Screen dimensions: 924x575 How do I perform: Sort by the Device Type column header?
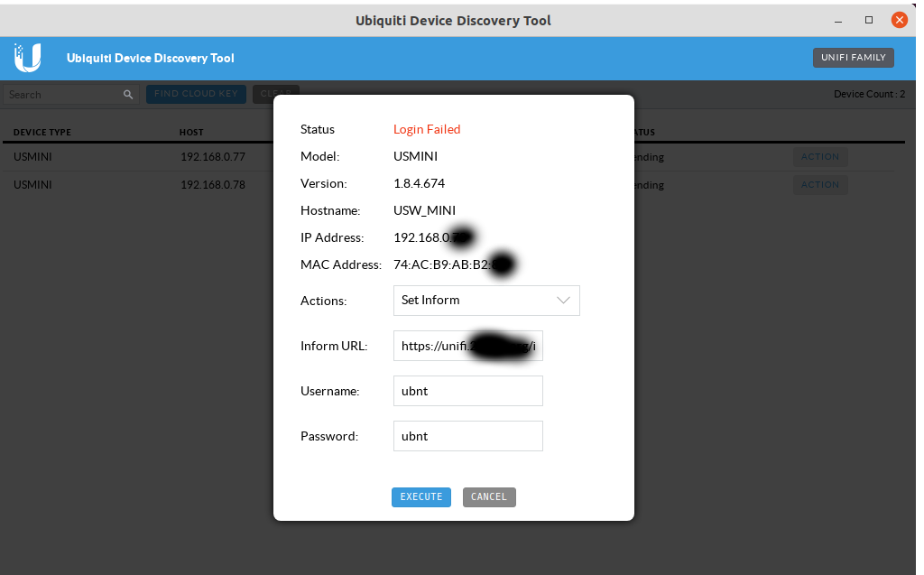[x=42, y=133]
